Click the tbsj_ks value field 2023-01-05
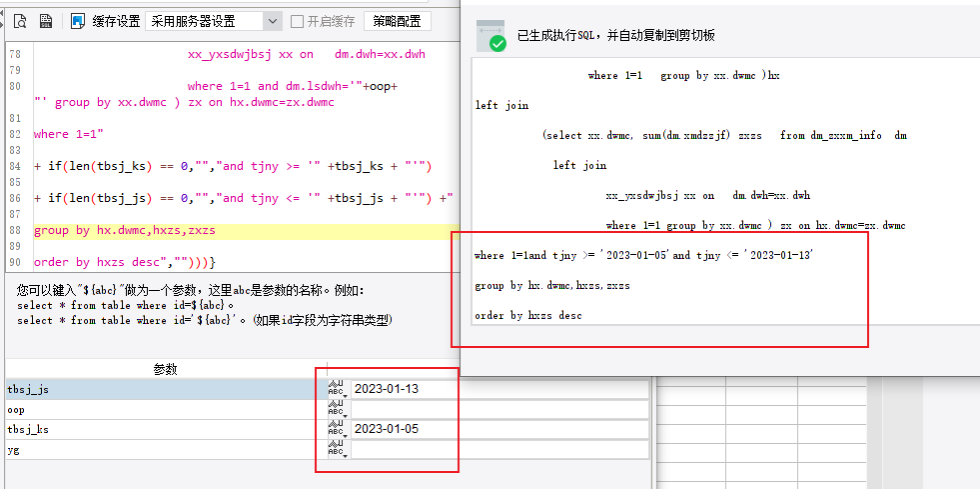The height and width of the screenshot is (489, 980). pyautogui.click(x=499, y=430)
